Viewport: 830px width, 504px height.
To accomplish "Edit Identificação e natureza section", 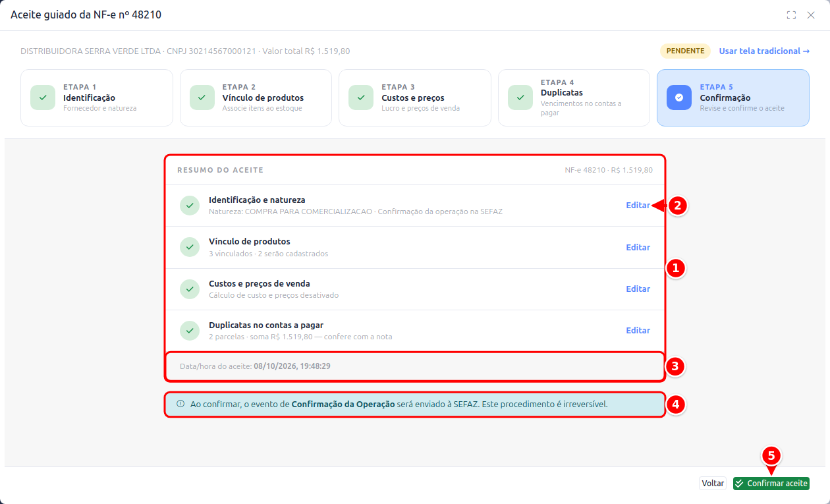I will (638, 206).
